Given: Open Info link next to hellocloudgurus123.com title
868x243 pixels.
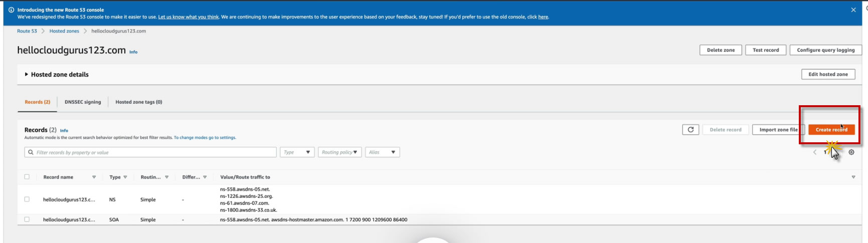Looking at the screenshot, I should [x=133, y=52].
